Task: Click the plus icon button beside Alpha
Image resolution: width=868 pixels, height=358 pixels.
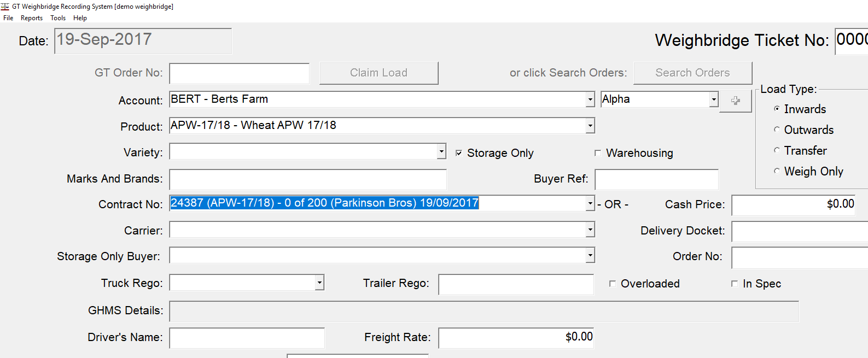Action: pyautogui.click(x=735, y=101)
